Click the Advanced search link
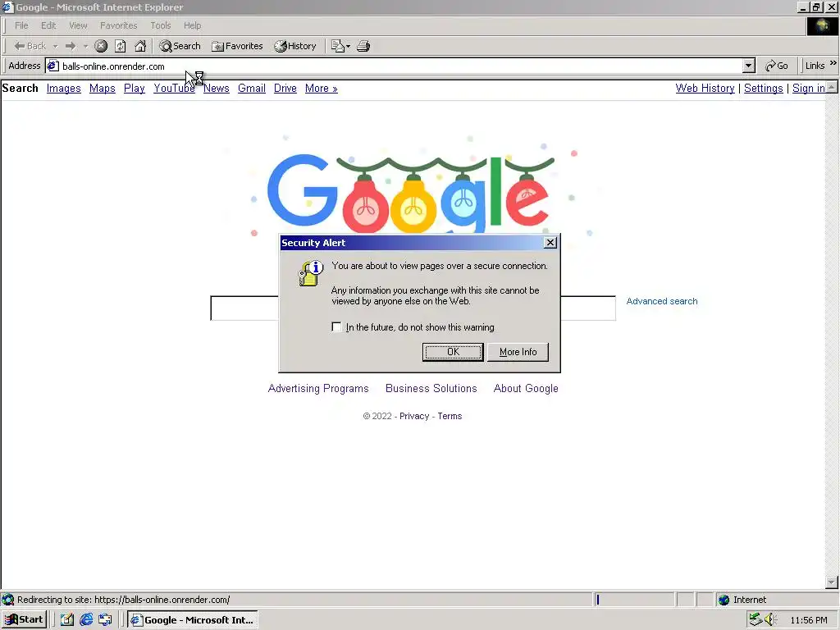This screenshot has width=840, height=630. coord(662,301)
